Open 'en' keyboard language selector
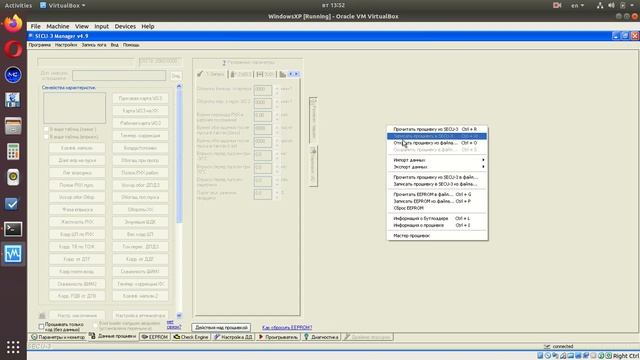 pos(577,5)
